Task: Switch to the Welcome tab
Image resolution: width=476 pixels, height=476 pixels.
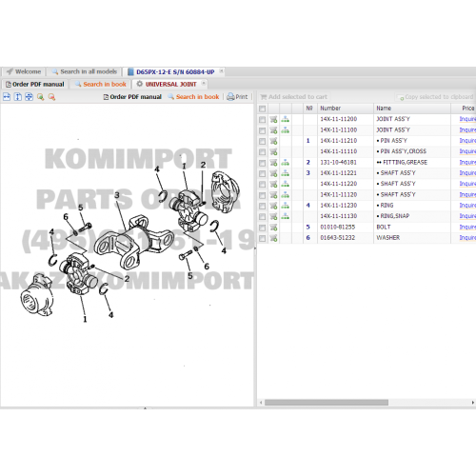Action: [24, 71]
